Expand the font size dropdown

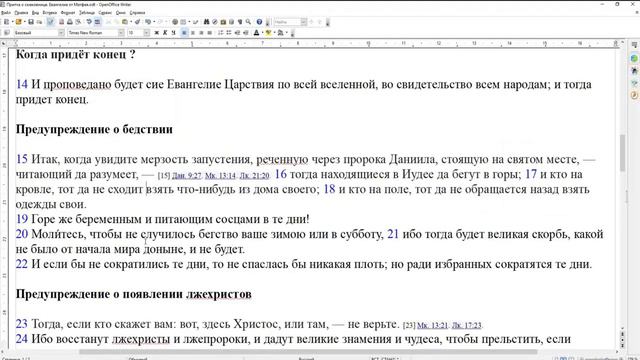(x=147, y=33)
